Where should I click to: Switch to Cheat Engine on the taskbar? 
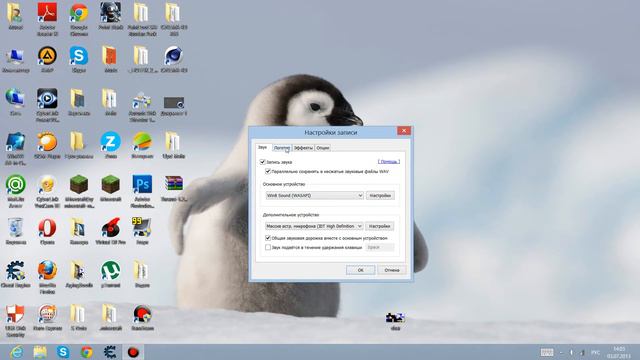coord(110,352)
